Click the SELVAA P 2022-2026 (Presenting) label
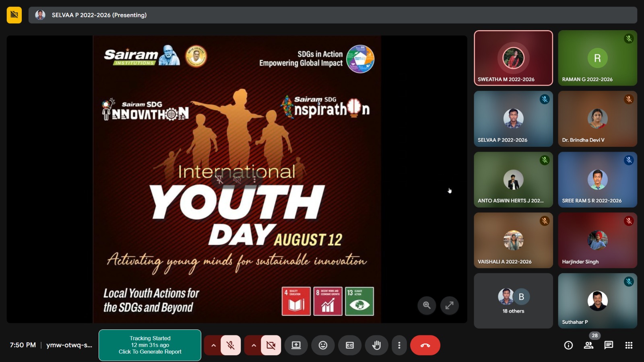 (99, 15)
